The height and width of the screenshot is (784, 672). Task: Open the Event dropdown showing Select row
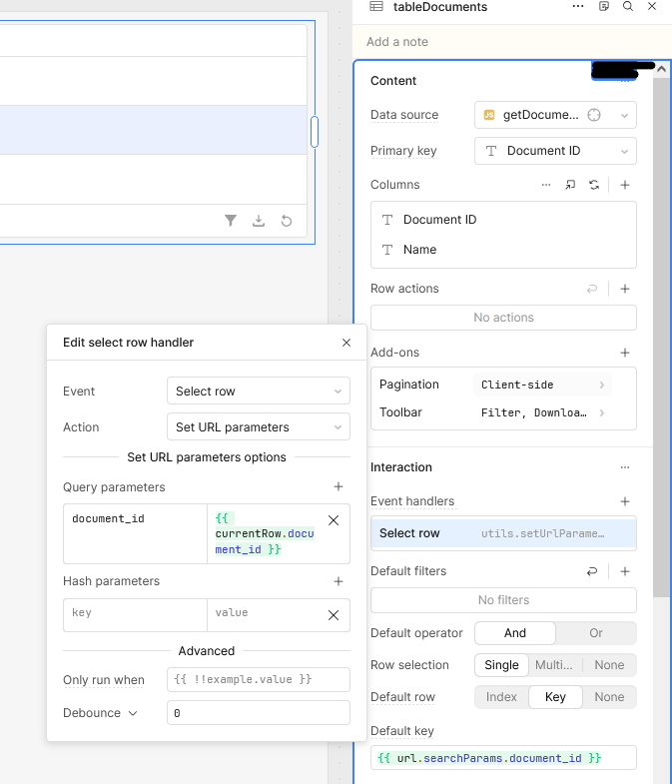[258, 392]
